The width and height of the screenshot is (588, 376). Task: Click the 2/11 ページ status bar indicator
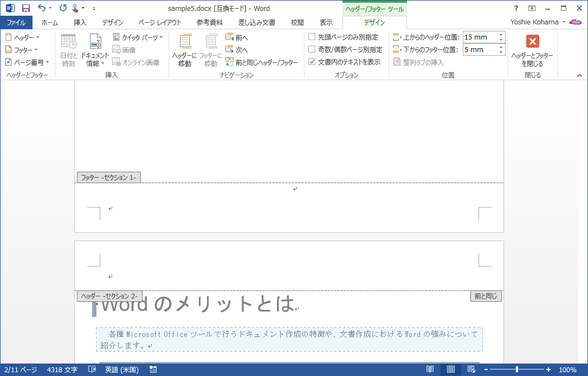[x=21, y=369]
